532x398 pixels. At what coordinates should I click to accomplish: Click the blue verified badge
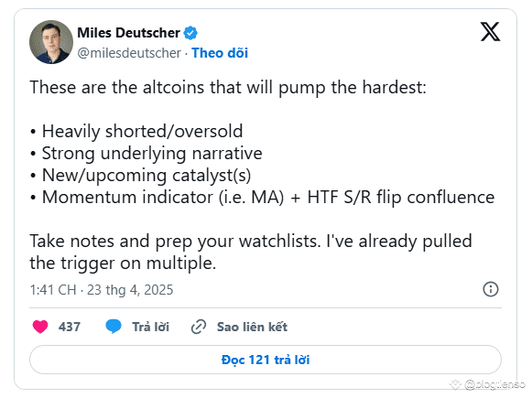[x=190, y=33]
